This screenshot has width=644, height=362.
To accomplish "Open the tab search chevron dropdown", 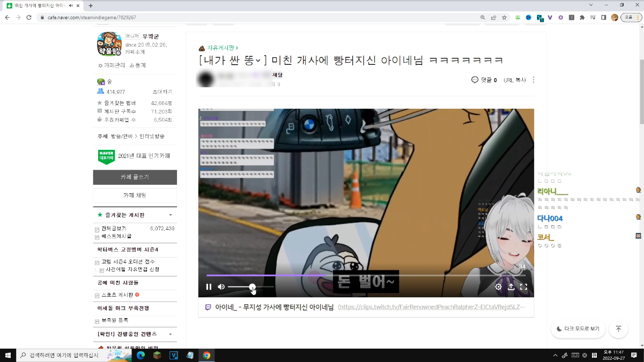I will tap(591, 4).
